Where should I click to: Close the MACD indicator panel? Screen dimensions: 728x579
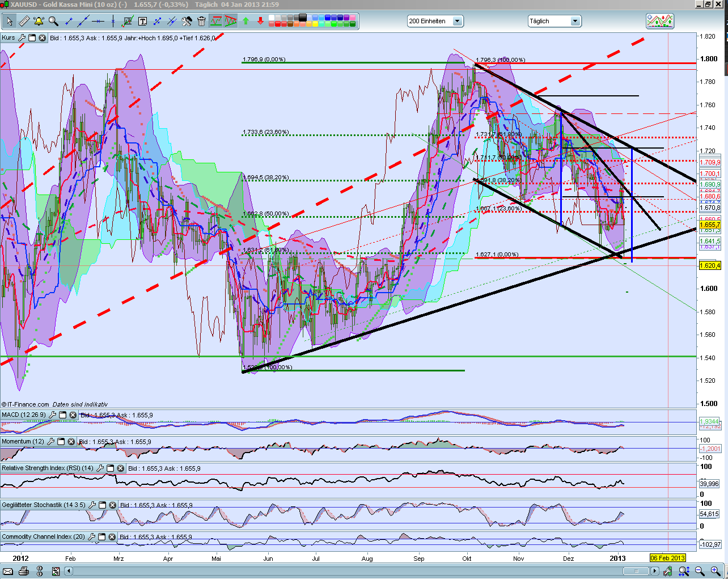click(73, 415)
